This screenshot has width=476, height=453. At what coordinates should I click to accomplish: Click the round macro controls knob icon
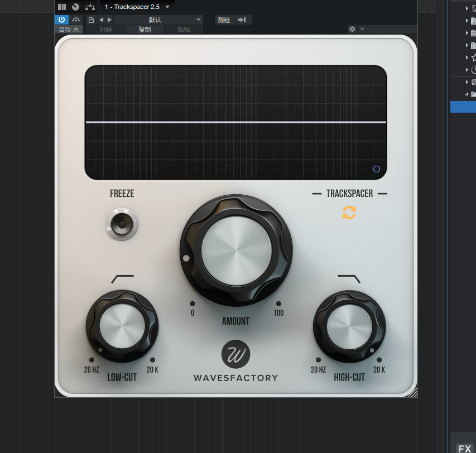click(75, 7)
